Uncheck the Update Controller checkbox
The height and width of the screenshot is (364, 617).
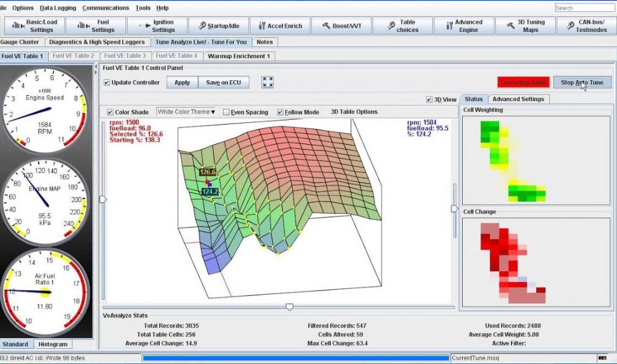pyautogui.click(x=107, y=83)
